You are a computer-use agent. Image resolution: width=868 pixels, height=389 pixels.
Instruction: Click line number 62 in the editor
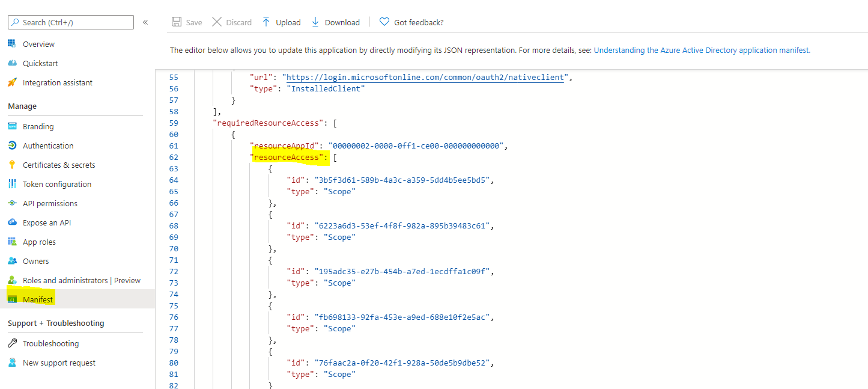[174, 158]
